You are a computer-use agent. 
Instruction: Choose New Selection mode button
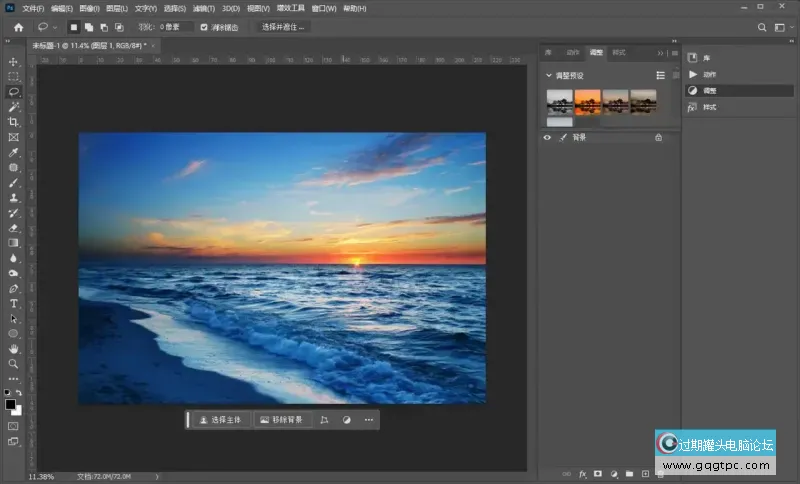[x=73, y=27]
